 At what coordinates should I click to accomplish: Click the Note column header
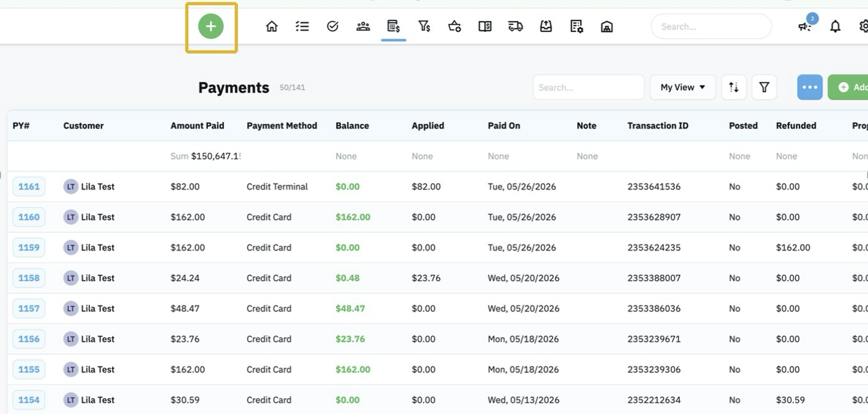pyautogui.click(x=587, y=126)
